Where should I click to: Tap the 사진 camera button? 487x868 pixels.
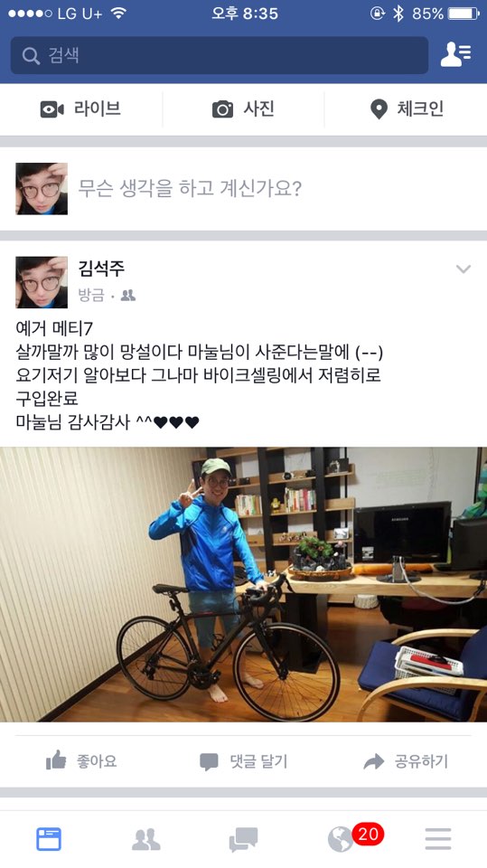(243, 109)
